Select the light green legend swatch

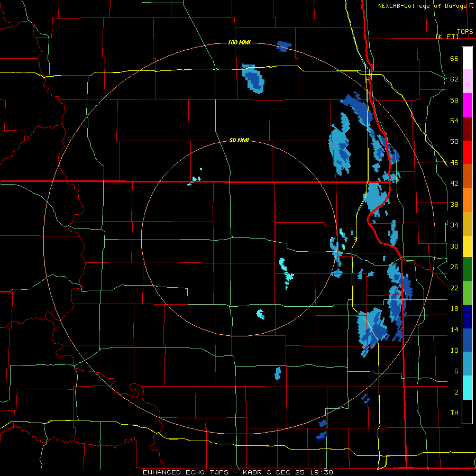click(467, 293)
